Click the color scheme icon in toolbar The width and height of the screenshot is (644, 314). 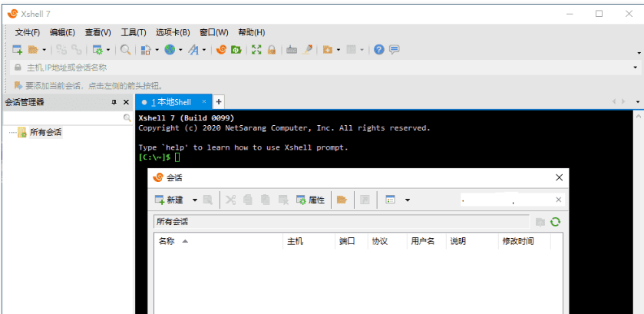146,50
